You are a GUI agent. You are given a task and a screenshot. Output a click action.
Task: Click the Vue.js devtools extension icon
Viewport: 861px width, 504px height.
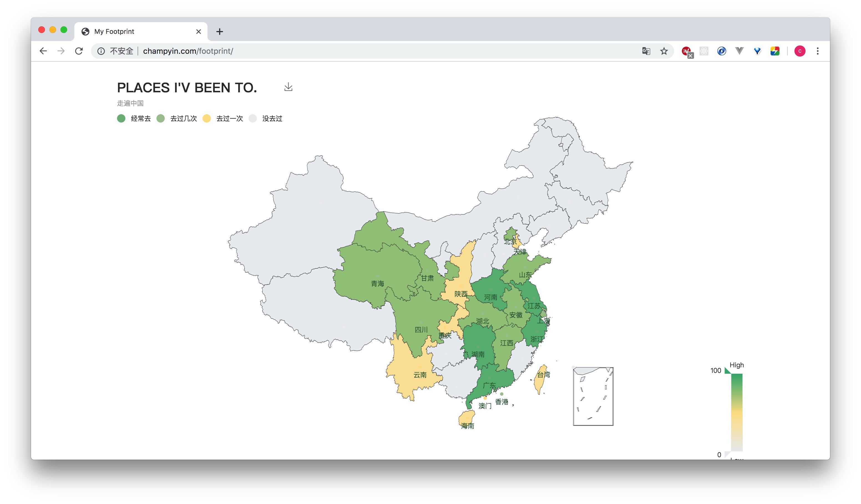[739, 51]
